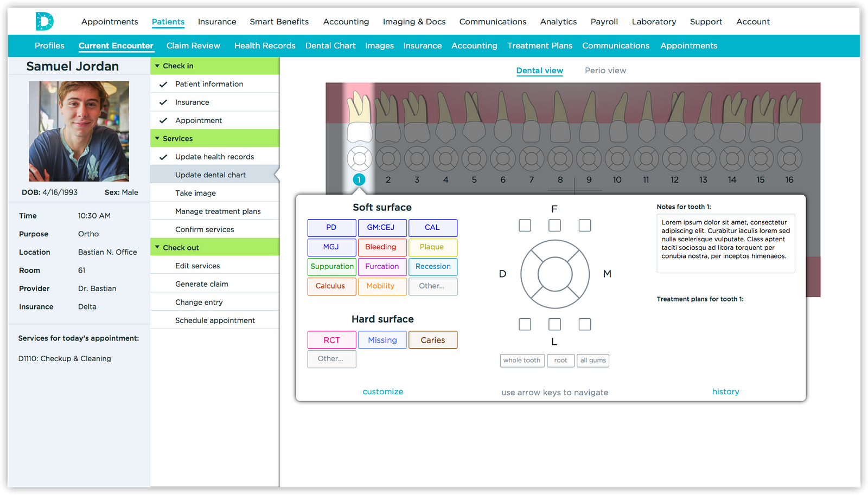Switch to Perio view

605,70
